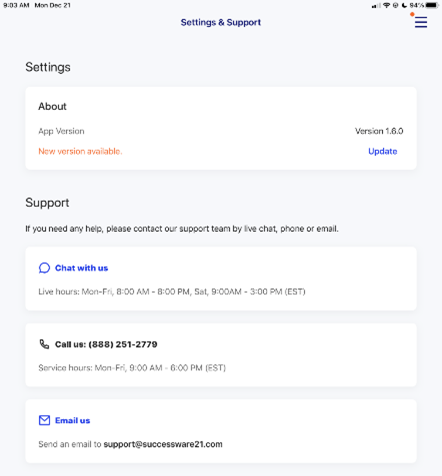Click Version 1.6.0 text
This screenshot has height=476, width=442.
(x=379, y=131)
